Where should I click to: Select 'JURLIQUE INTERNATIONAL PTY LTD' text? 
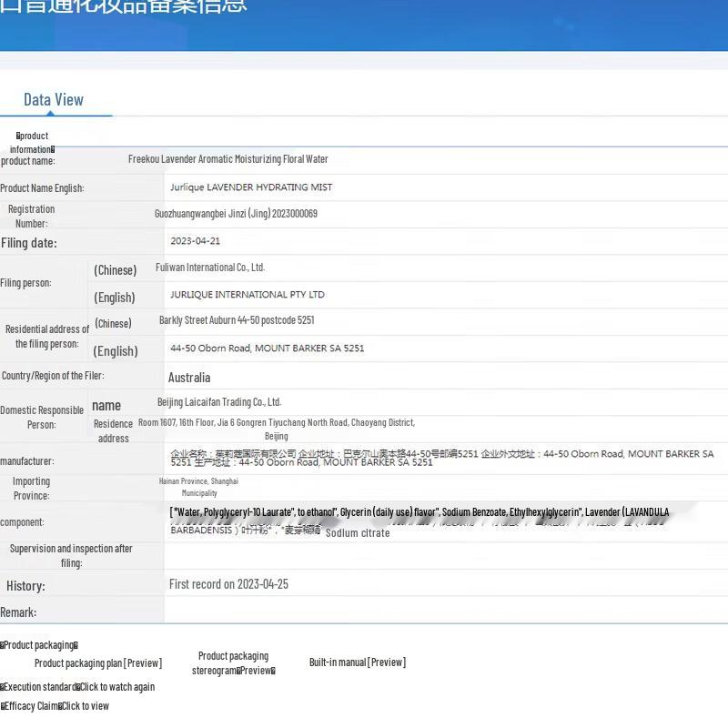tap(248, 294)
